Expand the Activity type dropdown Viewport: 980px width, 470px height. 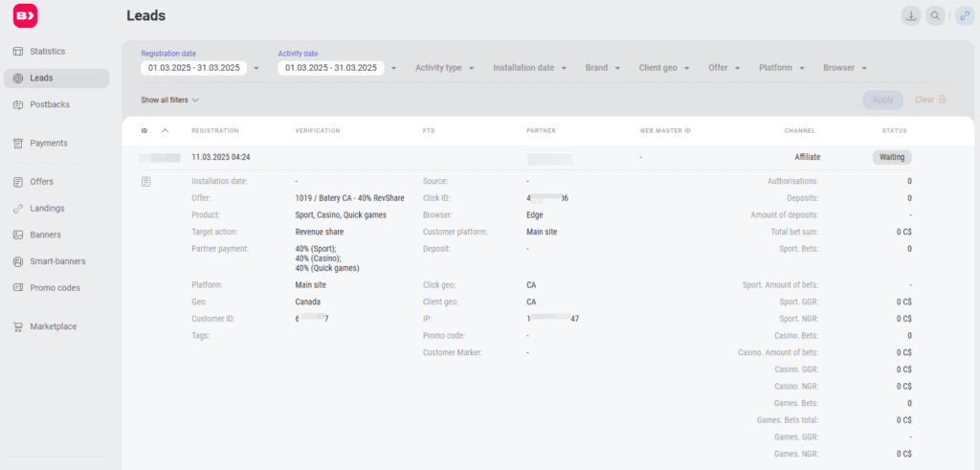[x=445, y=68]
